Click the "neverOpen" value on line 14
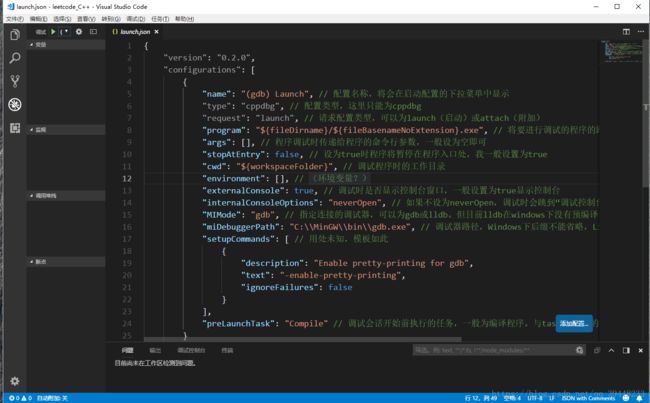Image resolution: width=650 pixels, height=403 pixels. (355, 203)
